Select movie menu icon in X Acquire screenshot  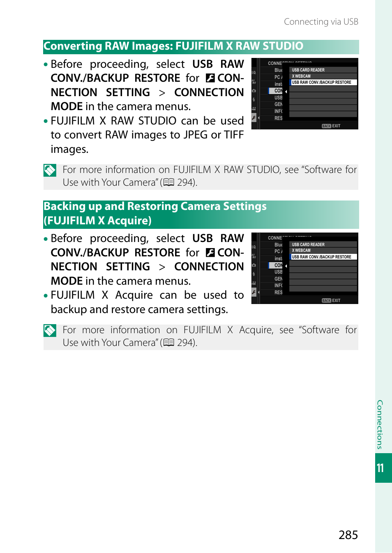(x=254, y=283)
